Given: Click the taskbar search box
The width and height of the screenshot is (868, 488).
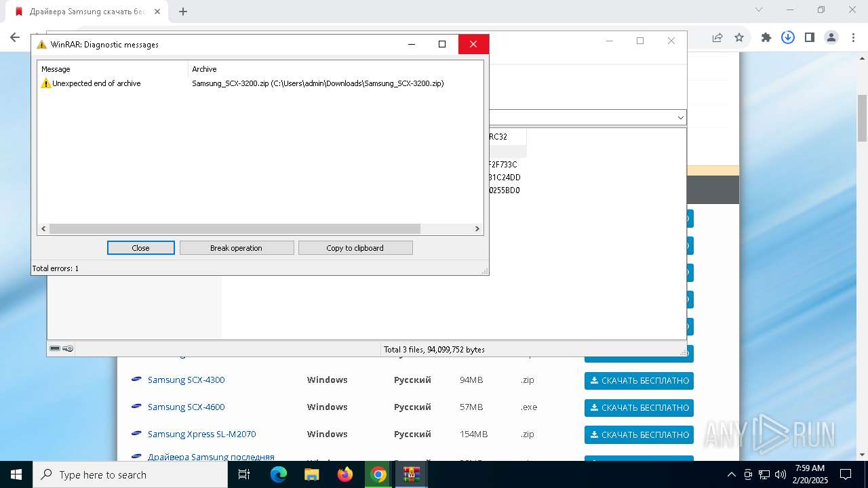Looking at the screenshot, I should 130,474.
